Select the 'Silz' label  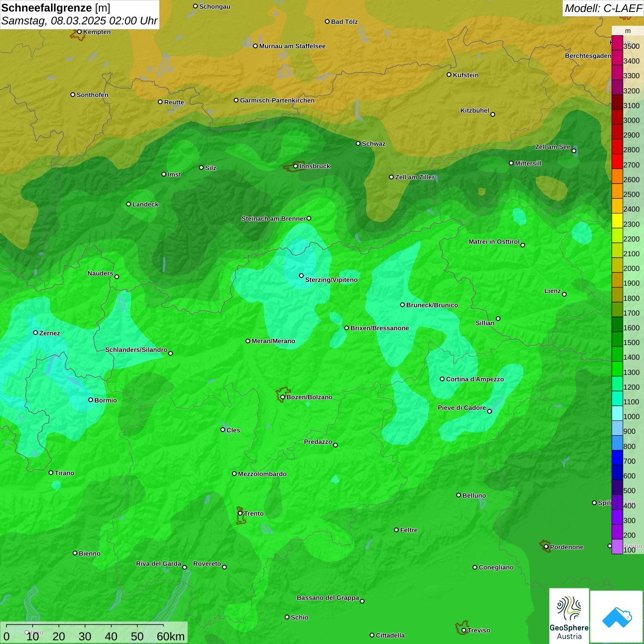coord(211,168)
